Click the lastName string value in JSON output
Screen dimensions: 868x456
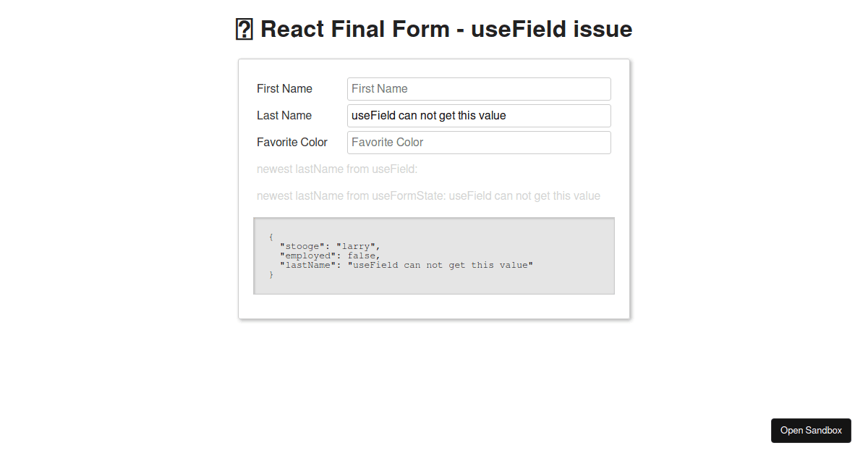[x=440, y=265]
